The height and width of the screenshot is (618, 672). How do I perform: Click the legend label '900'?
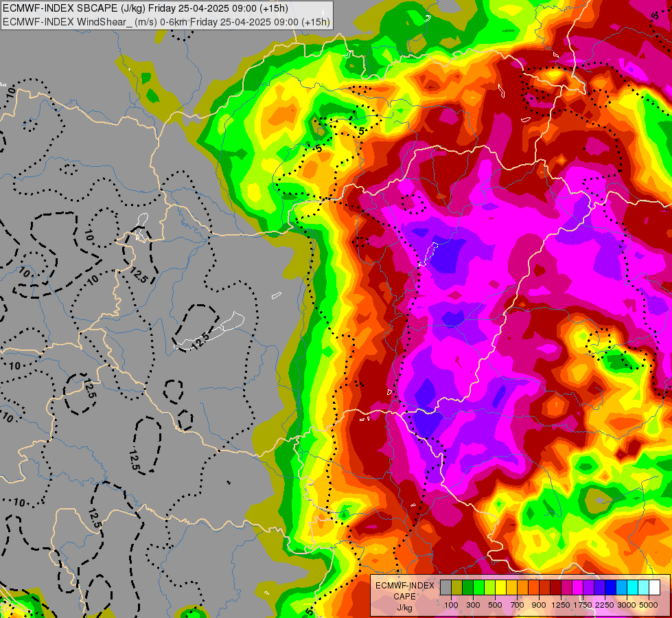pyautogui.click(x=539, y=605)
